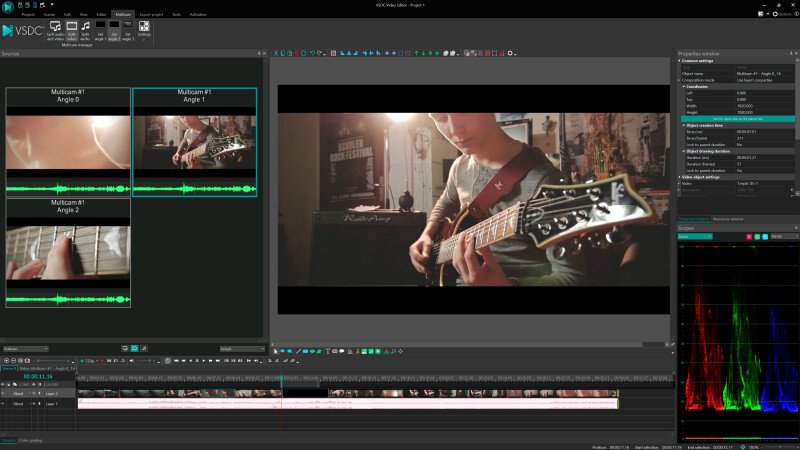This screenshot has width=800, height=450.
Task: Collapse Object creation time section
Action: coord(684,126)
